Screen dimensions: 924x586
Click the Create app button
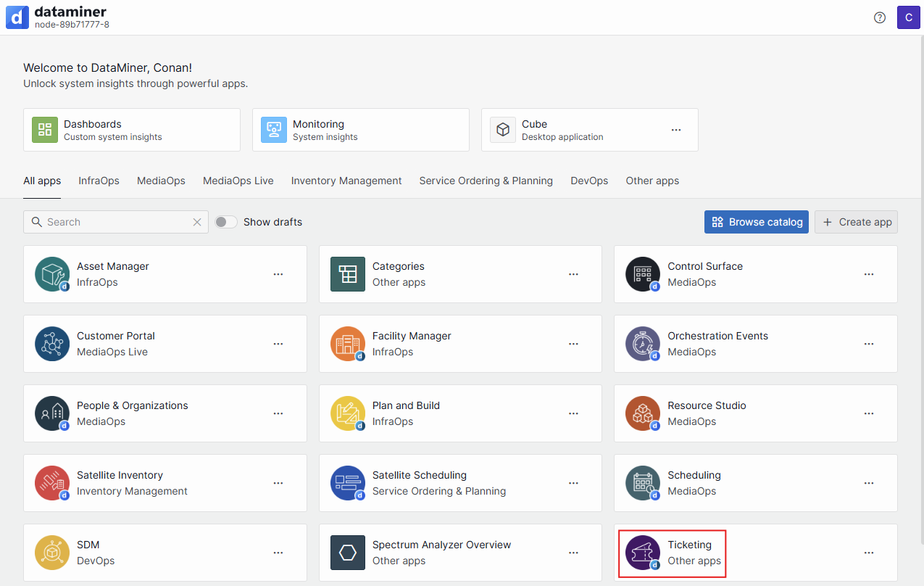[857, 222]
